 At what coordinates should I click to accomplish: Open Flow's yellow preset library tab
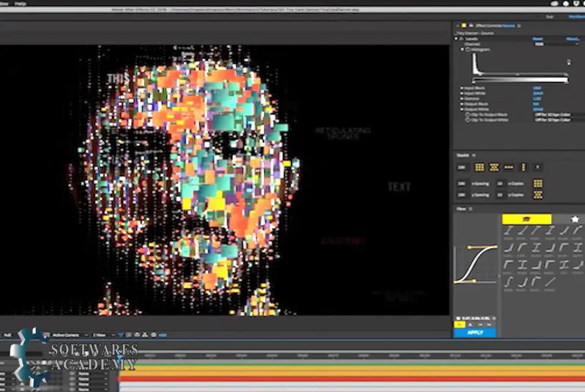tap(526, 219)
